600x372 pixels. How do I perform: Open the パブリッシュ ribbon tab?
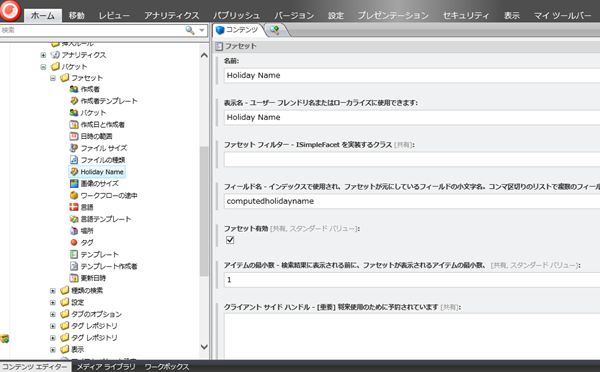(236, 15)
